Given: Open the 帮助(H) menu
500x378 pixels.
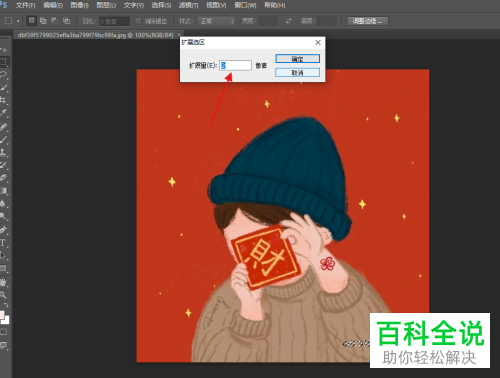Looking at the screenshot, I should tap(275, 5).
